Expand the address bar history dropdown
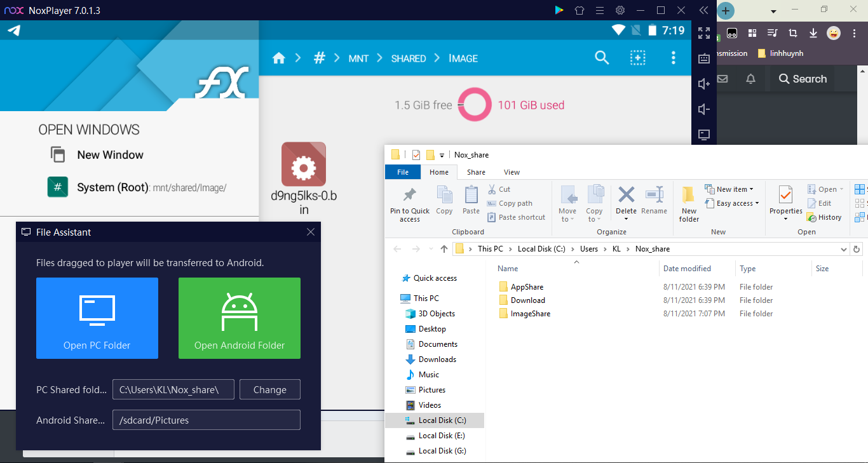The height and width of the screenshot is (463, 868). tap(844, 249)
